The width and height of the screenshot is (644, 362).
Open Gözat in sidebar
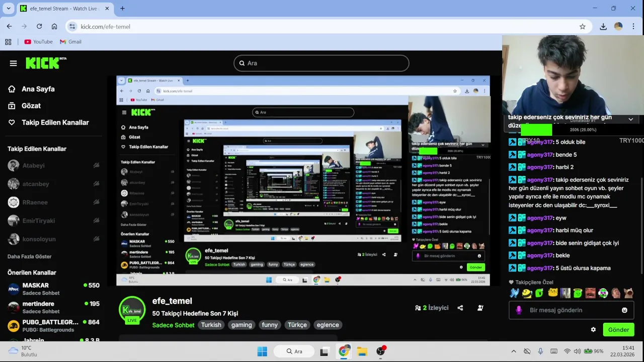coord(25,106)
